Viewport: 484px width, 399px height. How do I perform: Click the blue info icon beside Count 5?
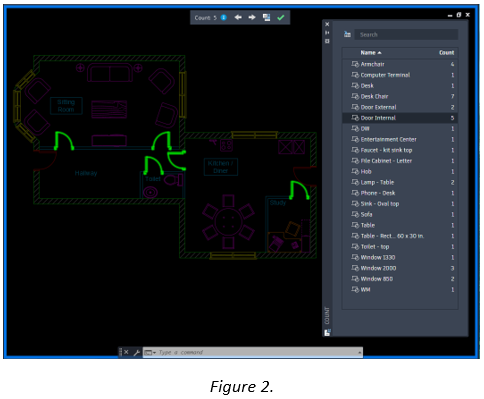pyautogui.click(x=224, y=17)
